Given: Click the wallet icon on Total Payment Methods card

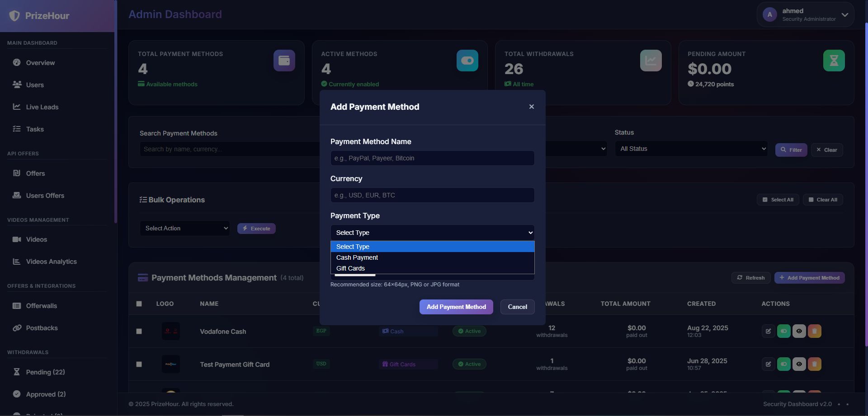Looking at the screenshot, I should click(284, 61).
